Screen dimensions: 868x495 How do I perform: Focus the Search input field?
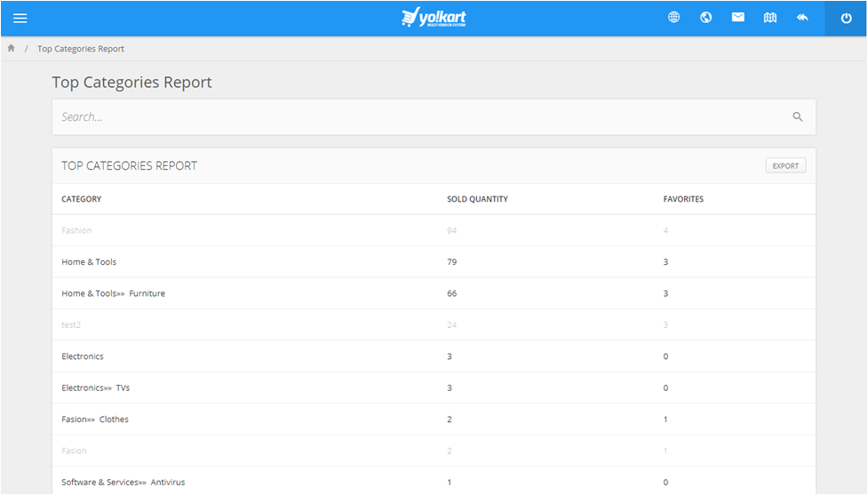coord(418,116)
